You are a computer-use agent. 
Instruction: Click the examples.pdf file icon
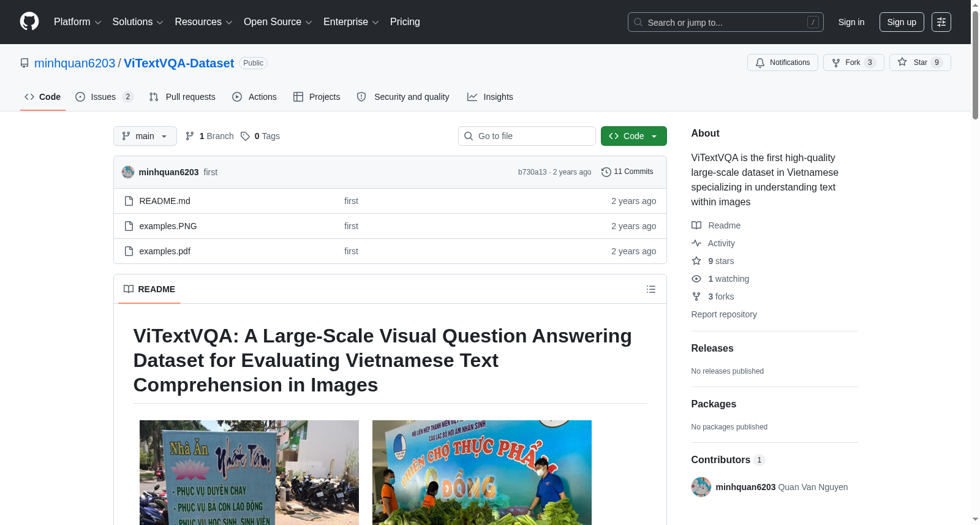(129, 251)
